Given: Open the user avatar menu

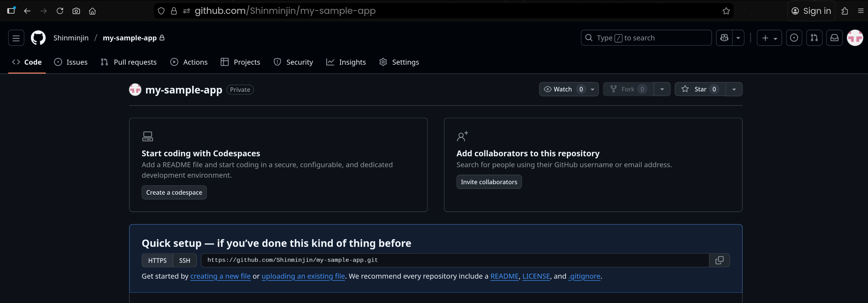Looking at the screenshot, I should [855, 38].
